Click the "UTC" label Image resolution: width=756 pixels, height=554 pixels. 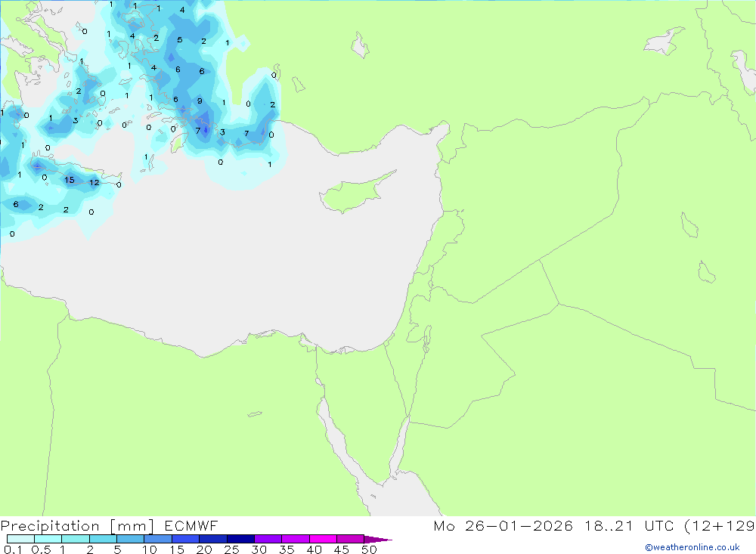pos(661,525)
